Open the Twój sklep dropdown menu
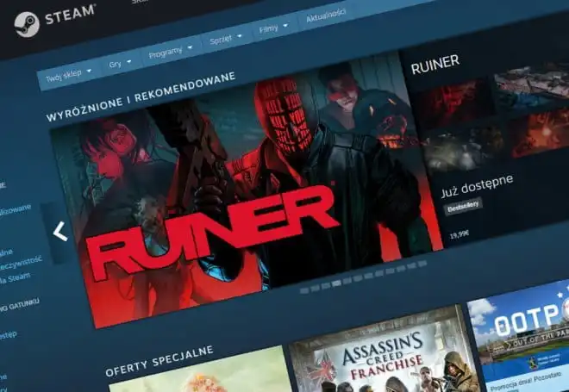The width and height of the screenshot is (569, 392). (69, 75)
